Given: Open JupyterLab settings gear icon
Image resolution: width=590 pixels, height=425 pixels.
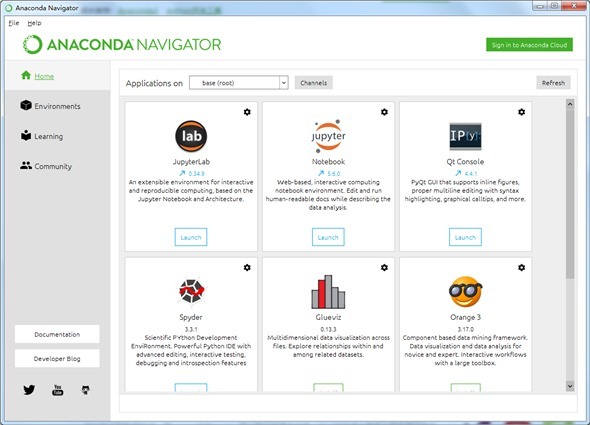Looking at the screenshot, I should click(247, 112).
